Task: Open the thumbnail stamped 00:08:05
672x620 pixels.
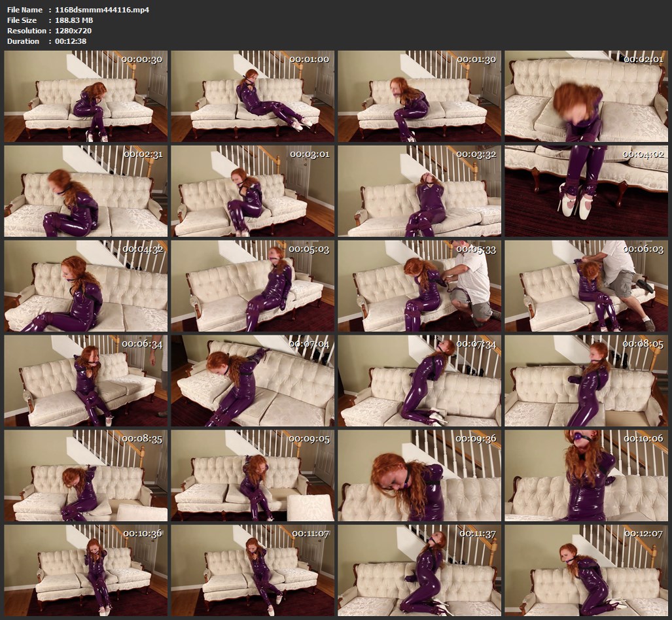Action: (586, 381)
